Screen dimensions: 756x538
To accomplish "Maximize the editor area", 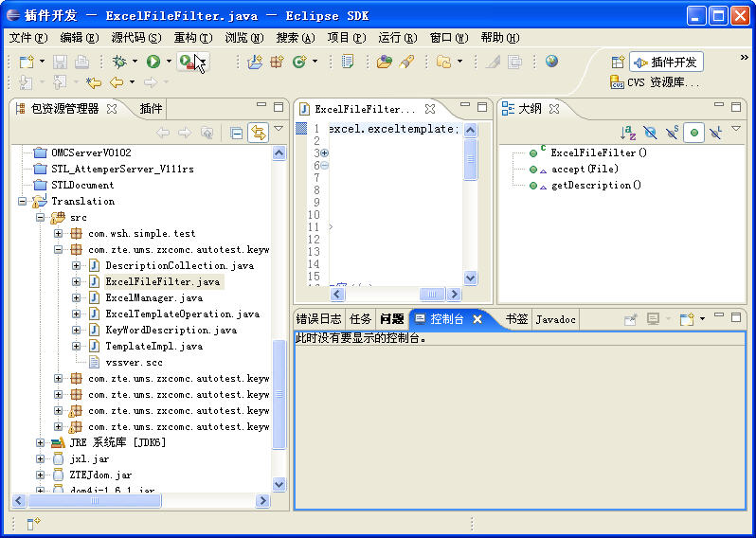I will 481,107.
